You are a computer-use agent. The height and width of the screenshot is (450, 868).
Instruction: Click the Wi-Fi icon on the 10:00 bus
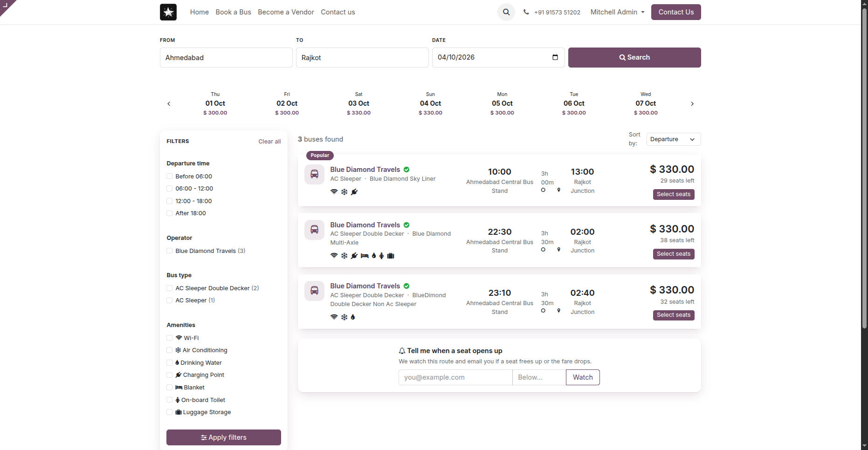334,192
